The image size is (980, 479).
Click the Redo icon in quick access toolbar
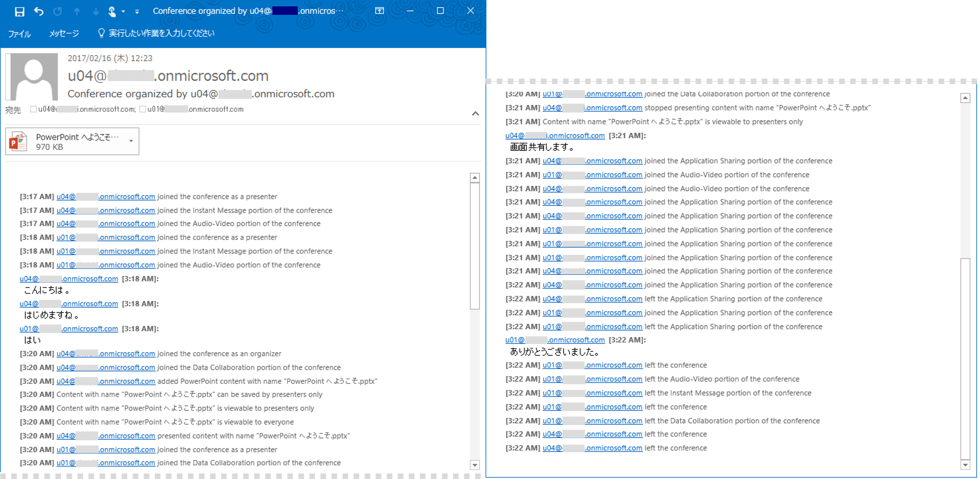click(x=57, y=11)
